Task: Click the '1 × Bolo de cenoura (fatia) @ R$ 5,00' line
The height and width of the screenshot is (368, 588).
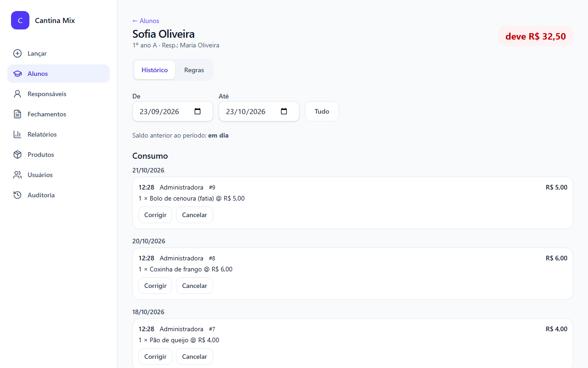Action: pyautogui.click(x=192, y=199)
